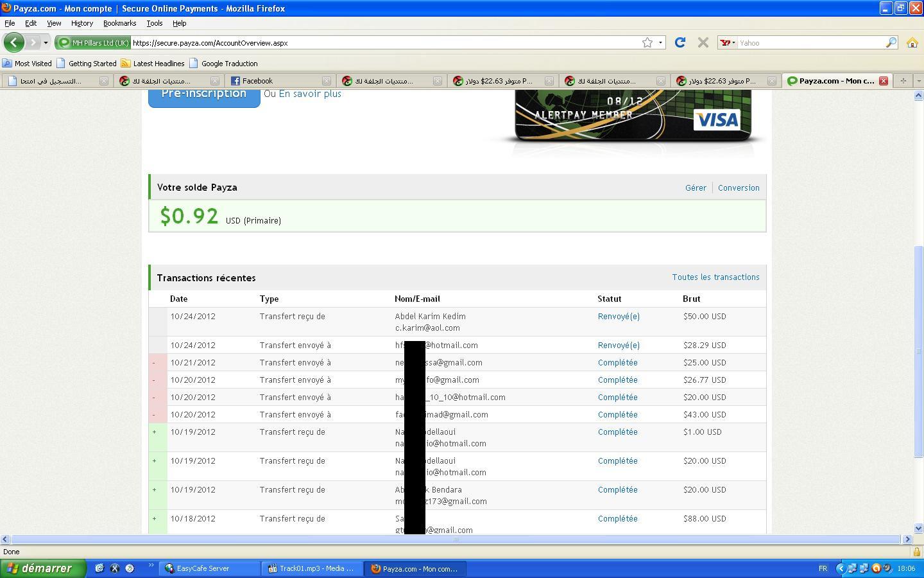Click the MH Pillars Ltd site identity badge
The height and width of the screenshot is (578, 924).
(94, 42)
